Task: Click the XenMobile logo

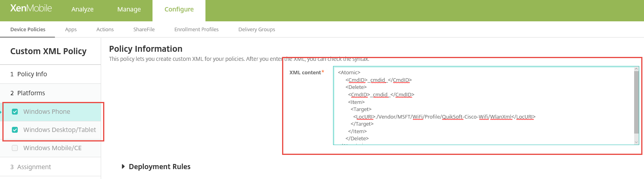Action: [31, 8]
